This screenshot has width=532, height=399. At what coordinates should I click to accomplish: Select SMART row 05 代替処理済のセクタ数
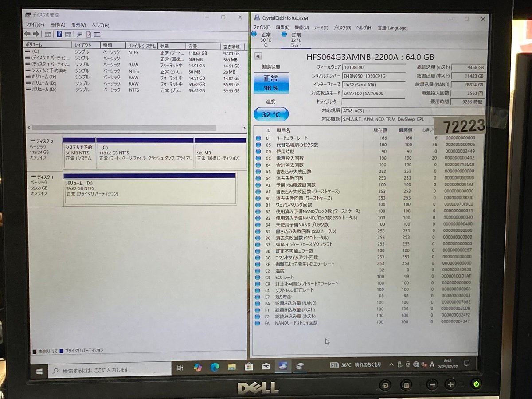[366, 145]
